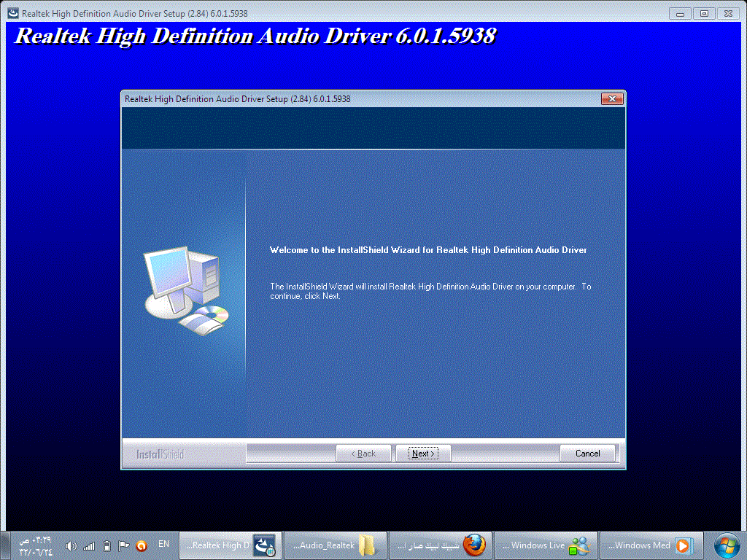Viewport: 747px width, 560px height.
Task: Open the Windows Live Messenger taskbar item
Action: (546, 545)
